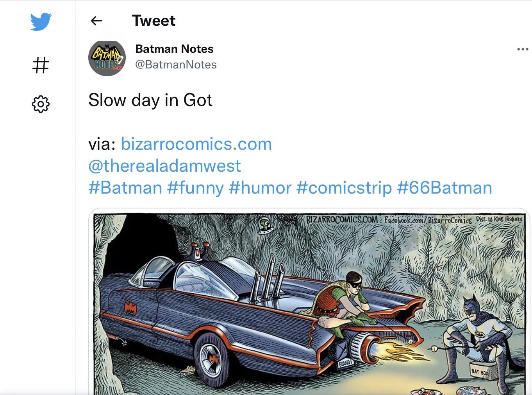Open the tweet's three-dot More menu

(x=522, y=49)
